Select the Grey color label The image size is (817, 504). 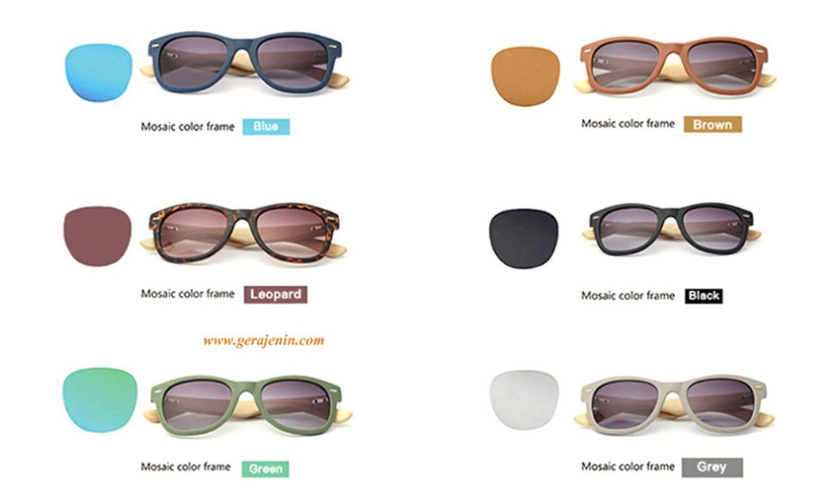pos(712,467)
